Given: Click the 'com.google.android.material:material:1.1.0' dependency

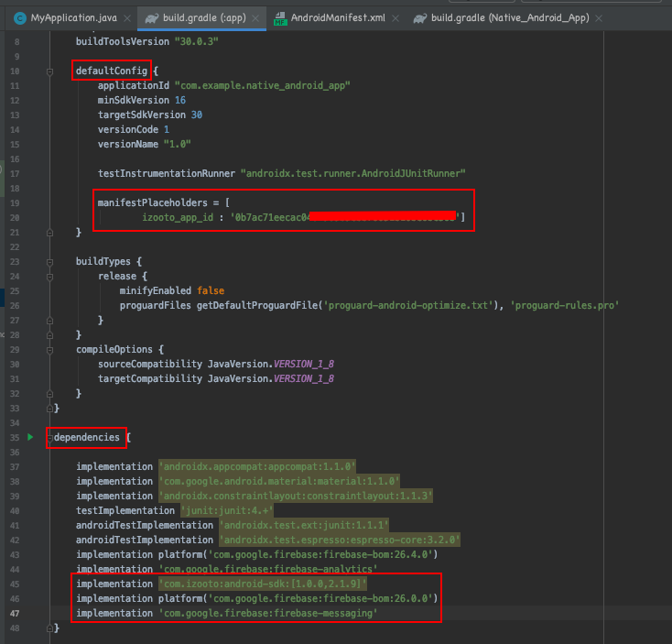Looking at the screenshot, I should point(279,481).
